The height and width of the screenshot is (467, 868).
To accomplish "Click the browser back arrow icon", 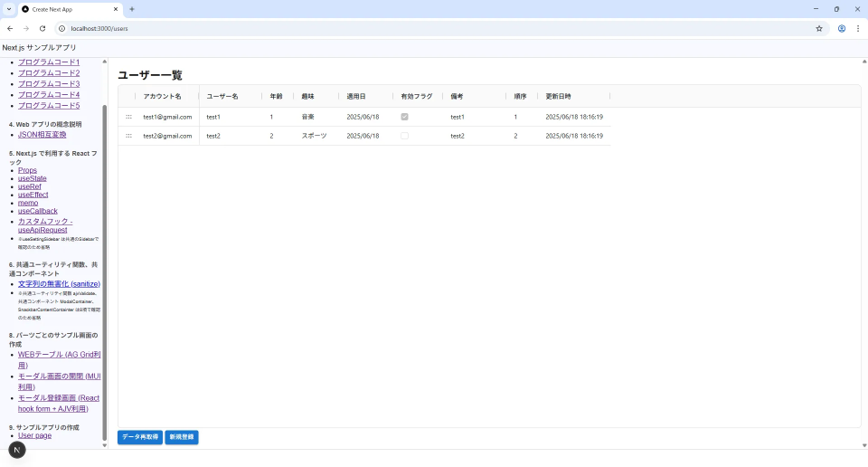I will coord(10,28).
